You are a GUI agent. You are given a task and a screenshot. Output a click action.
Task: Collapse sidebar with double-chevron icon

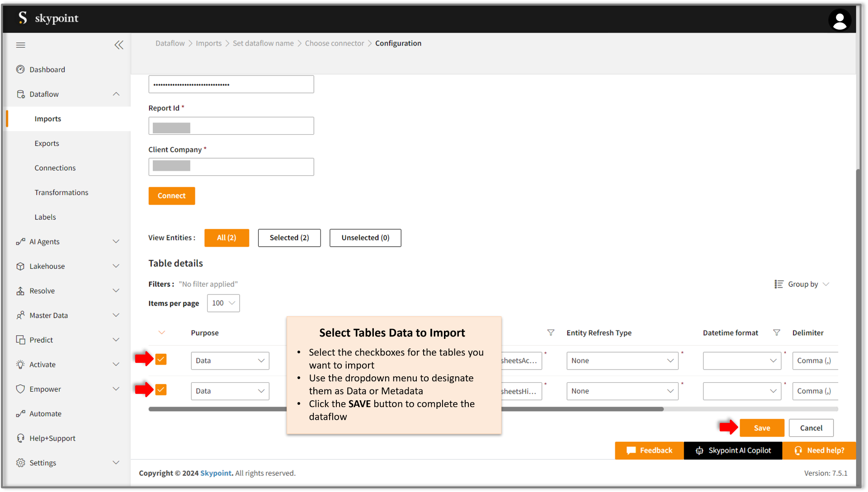pos(119,45)
